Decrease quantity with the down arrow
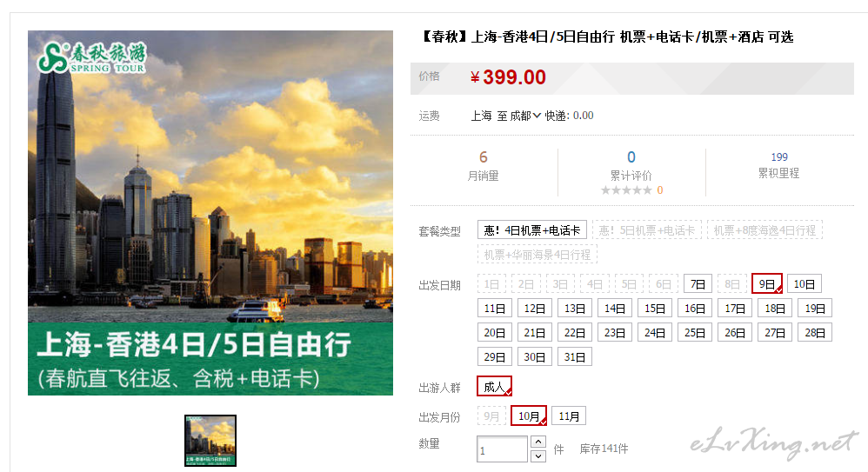Screen dimensions: 868x472 [538, 456]
